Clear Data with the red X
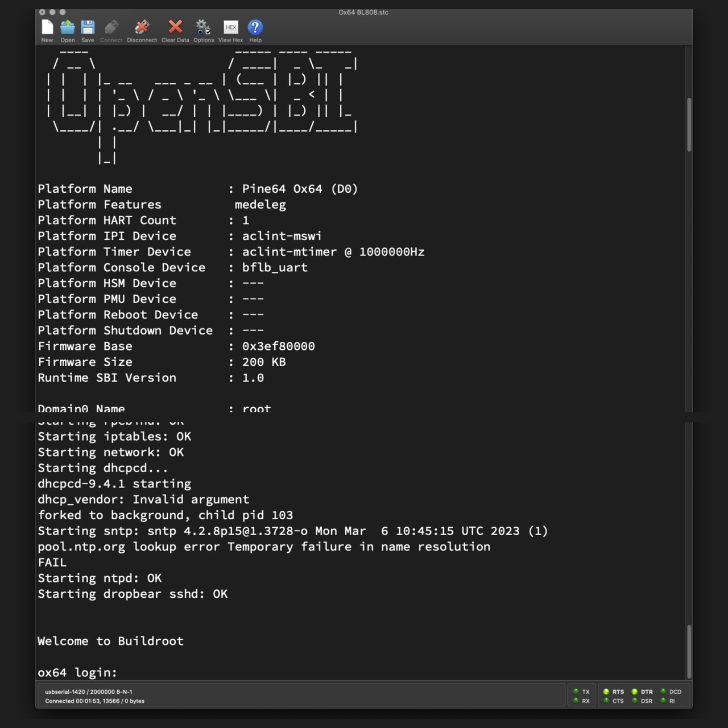 175,28
